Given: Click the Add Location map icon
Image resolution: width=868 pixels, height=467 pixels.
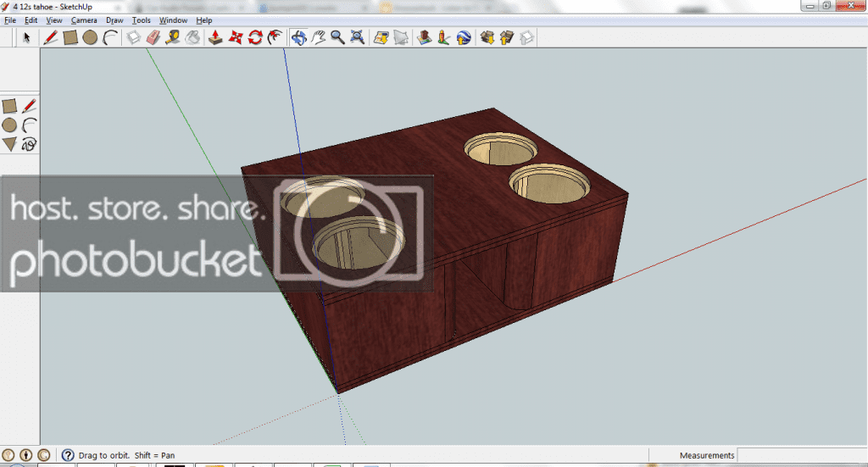Looking at the screenshot, I should point(381,37).
